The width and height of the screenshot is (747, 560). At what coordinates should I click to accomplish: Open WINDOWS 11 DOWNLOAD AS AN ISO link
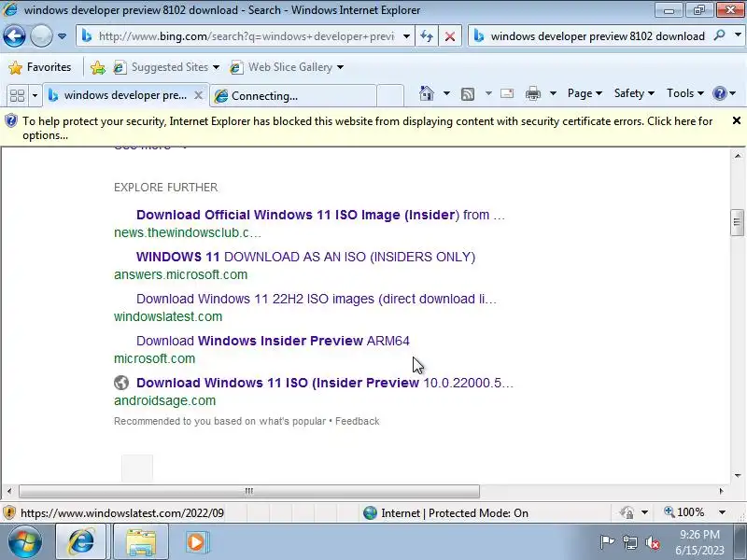pyautogui.click(x=305, y=257)
